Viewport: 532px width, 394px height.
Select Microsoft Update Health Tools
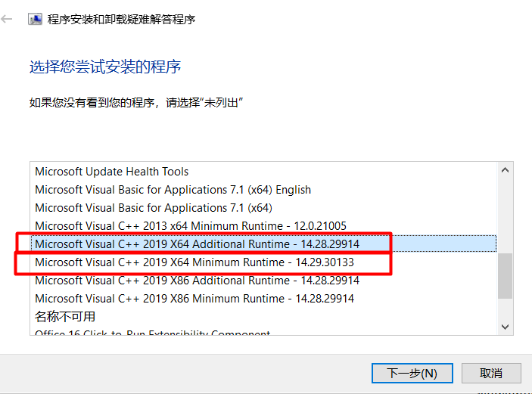coord(263,172)
